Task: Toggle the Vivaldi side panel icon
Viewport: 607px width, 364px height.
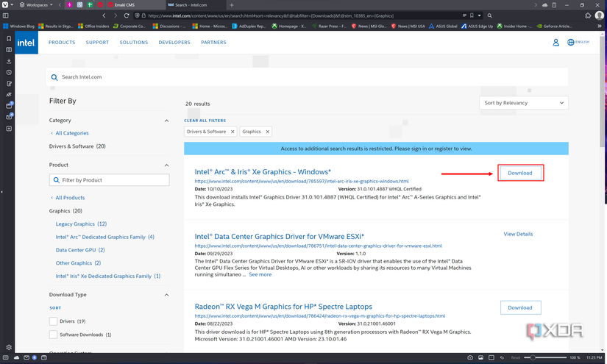Action: (x=5, y=15)
